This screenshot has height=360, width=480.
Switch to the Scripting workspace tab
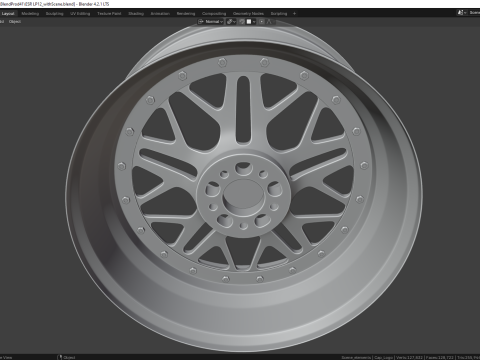(x=279, y=14)
